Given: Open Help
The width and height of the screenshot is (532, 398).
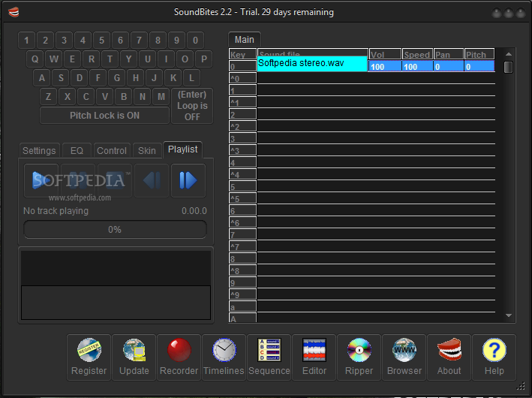Looking at the screenshot, I should [494, 357].
